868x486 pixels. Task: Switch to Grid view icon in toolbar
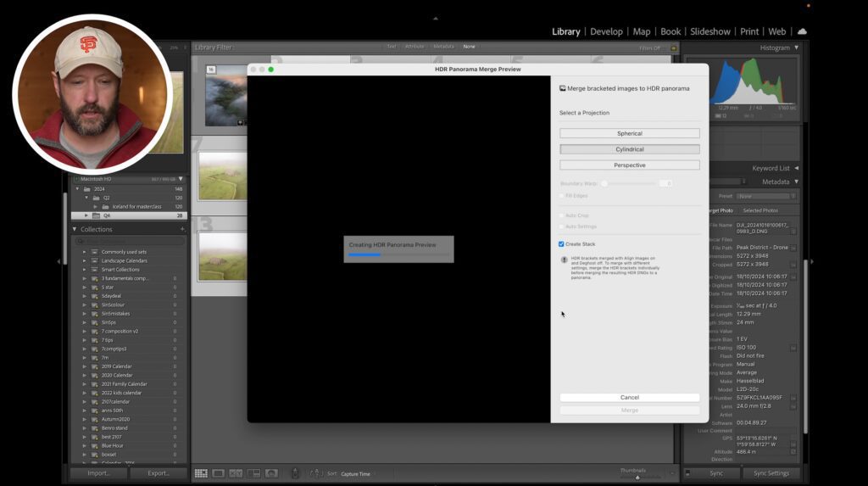pyautogui.click(x=201, y=473)
